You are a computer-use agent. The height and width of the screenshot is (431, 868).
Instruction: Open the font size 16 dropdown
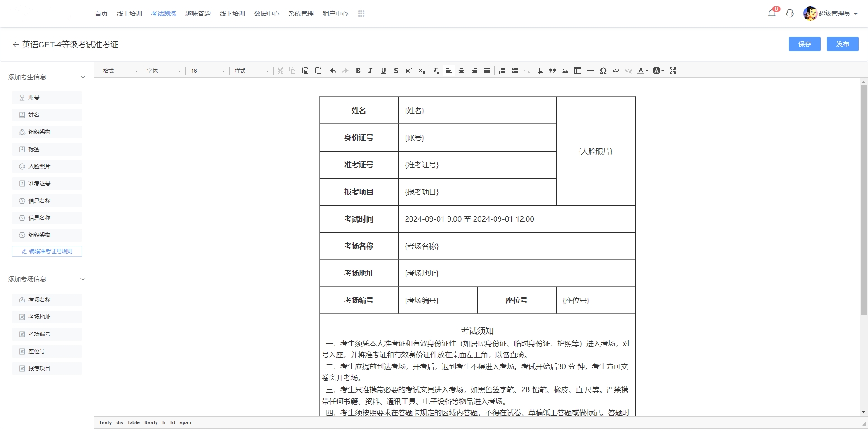pyautogui.click(x=208, y=71)
